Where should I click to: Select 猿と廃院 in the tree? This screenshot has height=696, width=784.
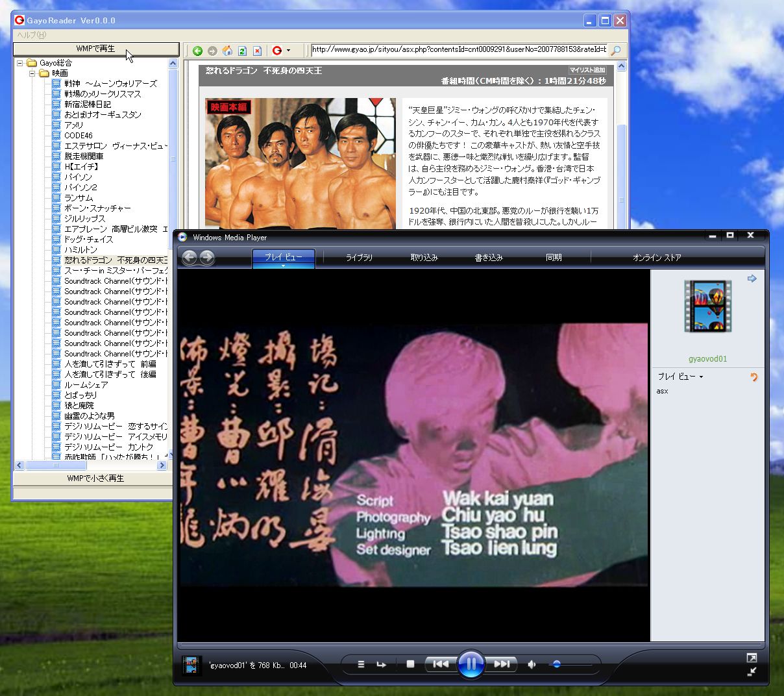pyautogui.click(x=79, y=406)
